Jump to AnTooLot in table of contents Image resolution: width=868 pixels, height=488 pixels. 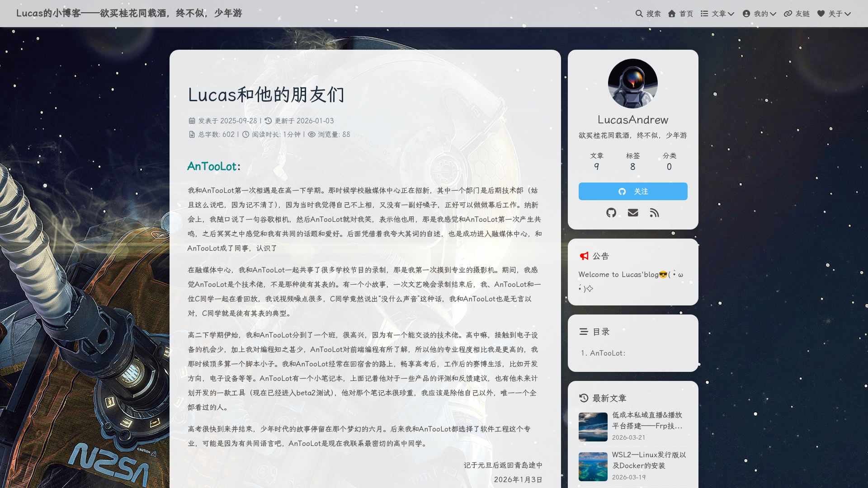click(x=608, y=353)
